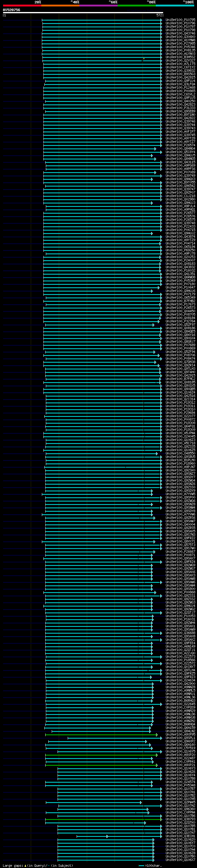Click the UniRef100_B9T1N0 label
197x868 pixels.
click(x=180, y=115)
